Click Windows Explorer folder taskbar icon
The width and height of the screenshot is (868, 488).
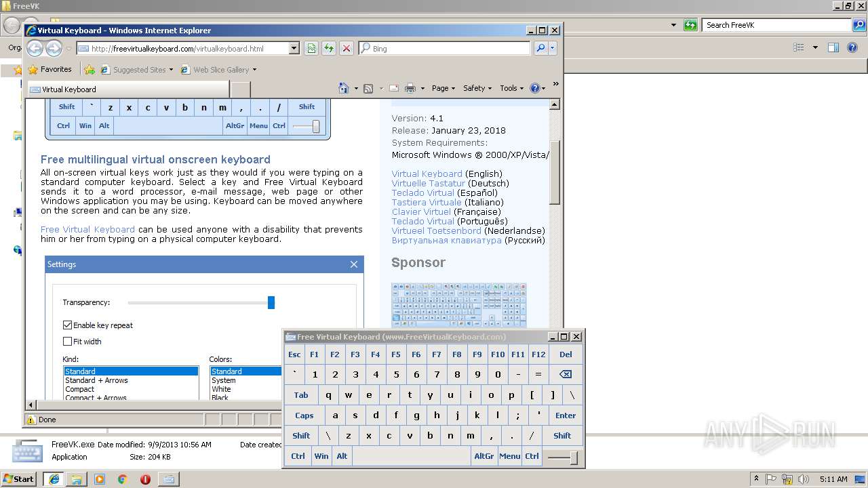coord(77,479)
